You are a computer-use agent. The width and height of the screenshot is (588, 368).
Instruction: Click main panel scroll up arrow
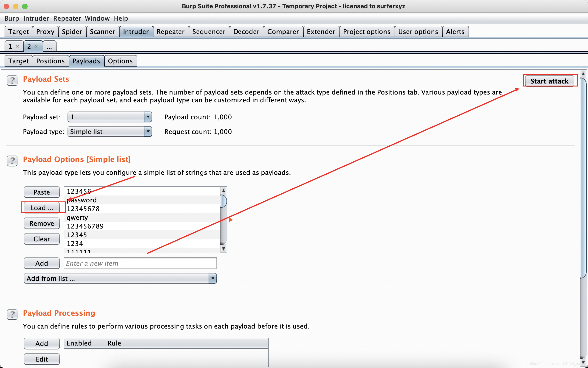pos(583,73)
